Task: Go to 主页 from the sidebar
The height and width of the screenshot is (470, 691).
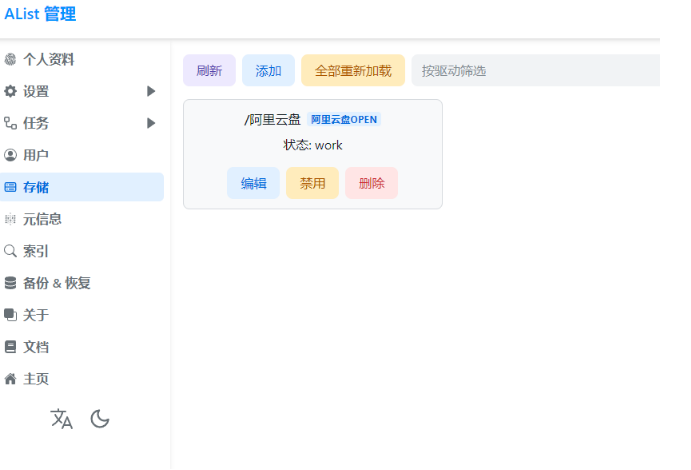Action: 36,379
